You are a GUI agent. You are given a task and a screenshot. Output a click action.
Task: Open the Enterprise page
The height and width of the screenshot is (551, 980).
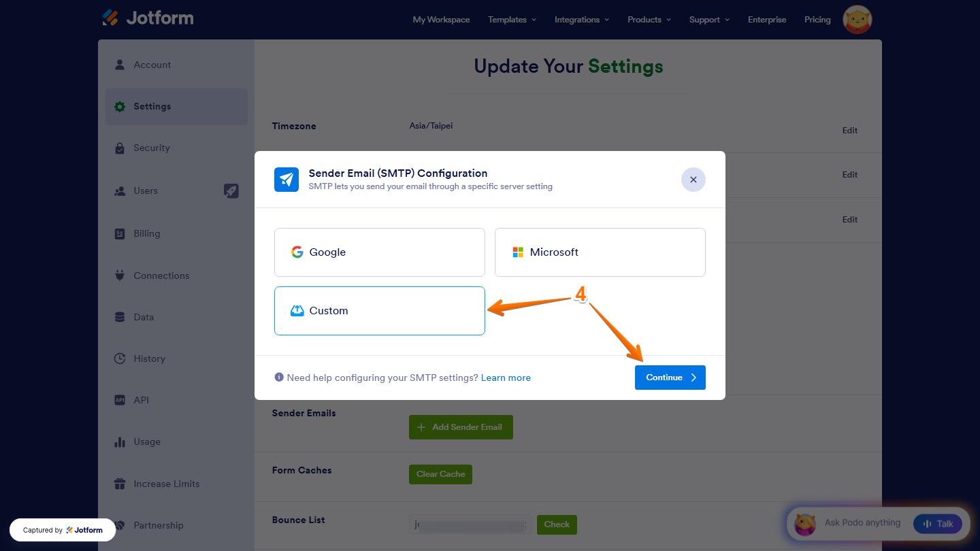pos(767,20)
